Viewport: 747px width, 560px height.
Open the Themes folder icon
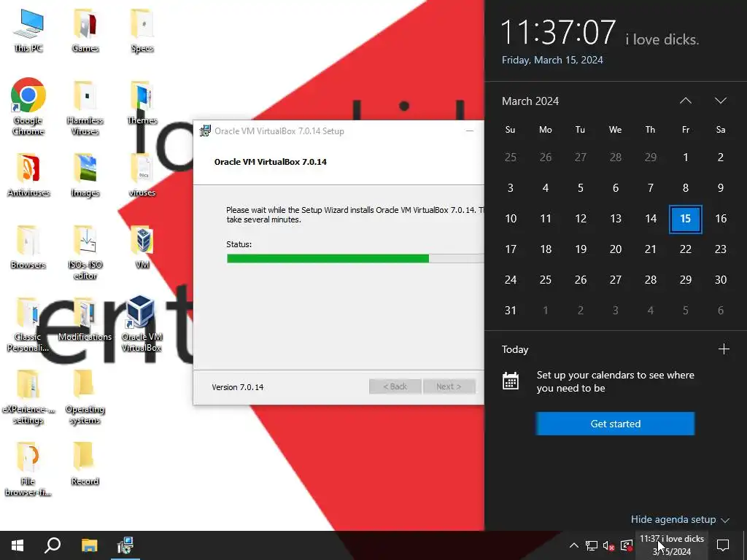142,102
